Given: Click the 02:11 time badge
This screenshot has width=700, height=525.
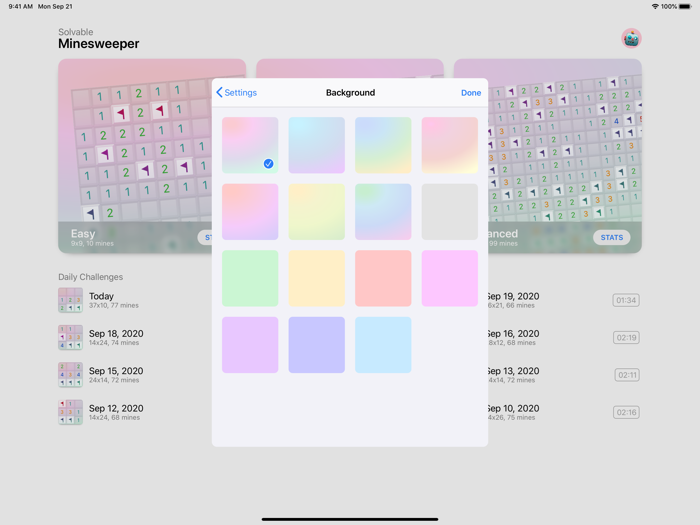Looking at the screenshot, I should (x=627, y=375).
